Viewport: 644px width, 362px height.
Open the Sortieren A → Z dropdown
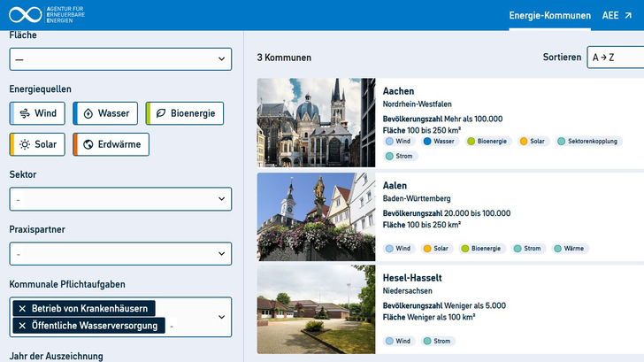click(616, 58)
